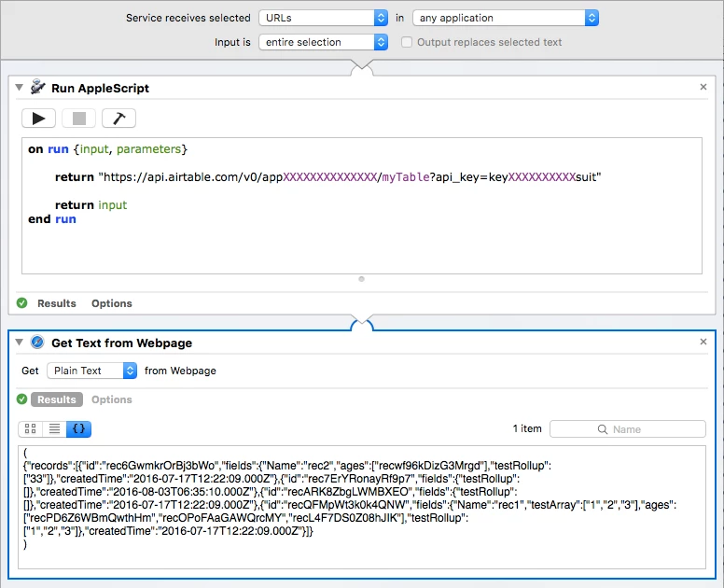
Task: Click the Run AppleScript title text
Action: [x=100, y=89]
